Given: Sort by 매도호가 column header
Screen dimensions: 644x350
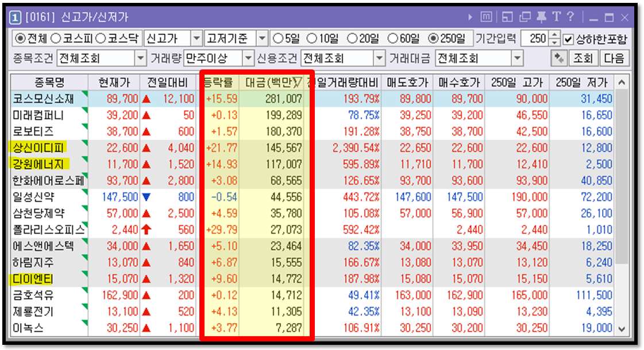Looking at the screenshot, I should (x=407, y=83).
